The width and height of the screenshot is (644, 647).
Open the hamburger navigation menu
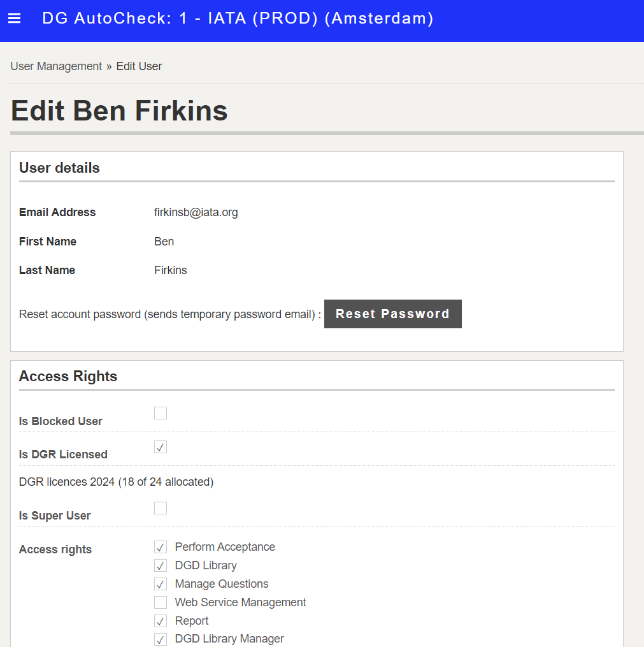pyautogui.click(x=15, y=18)
